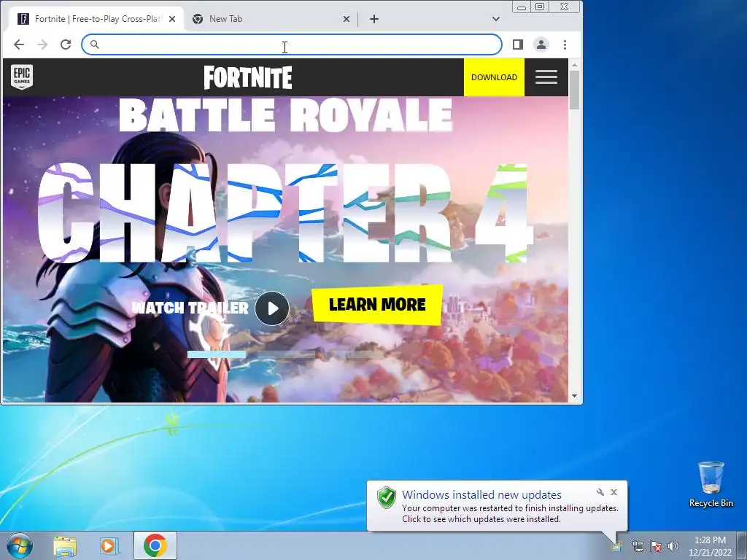Click the Chrome back arrow
This screenshot has height=560, width=747.
click(19, 44)
